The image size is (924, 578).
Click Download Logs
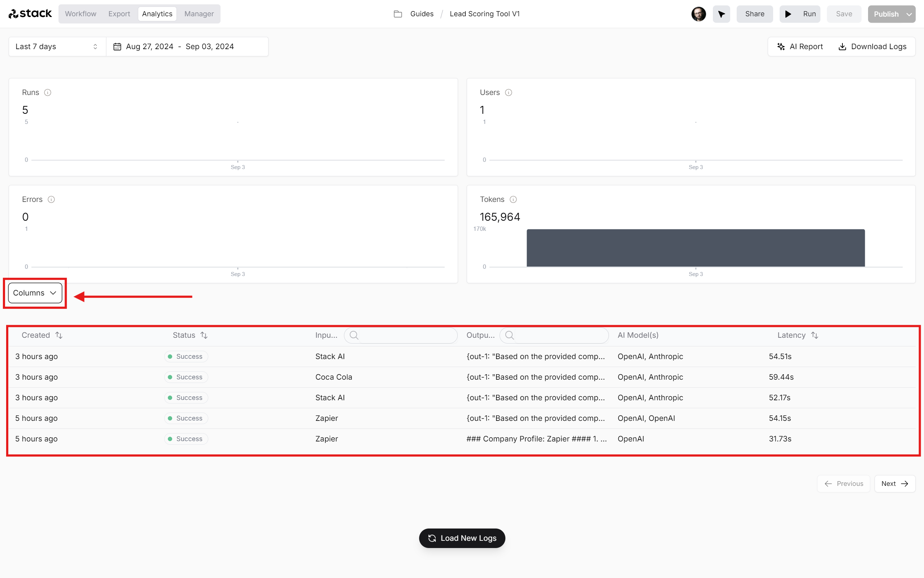[x=872, y=47]
